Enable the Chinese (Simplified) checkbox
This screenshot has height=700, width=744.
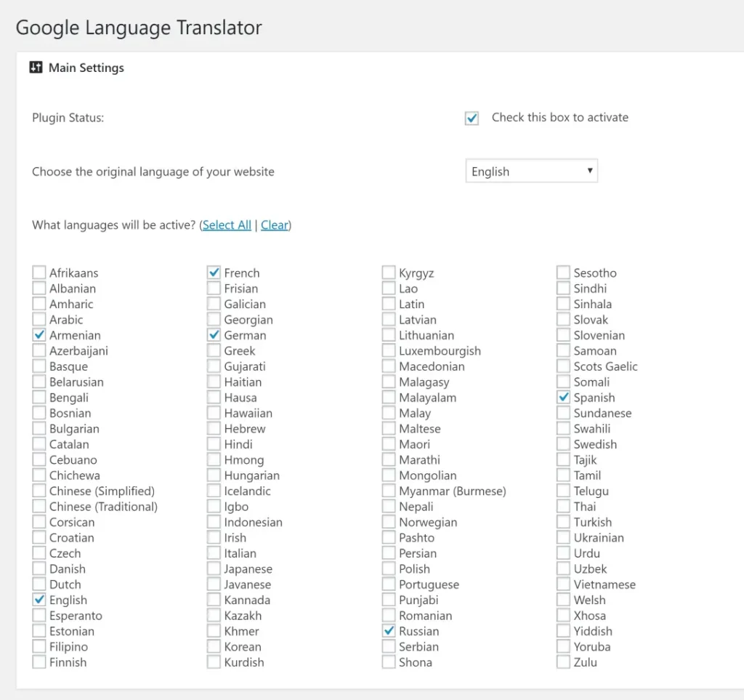(x=39, y=491)
